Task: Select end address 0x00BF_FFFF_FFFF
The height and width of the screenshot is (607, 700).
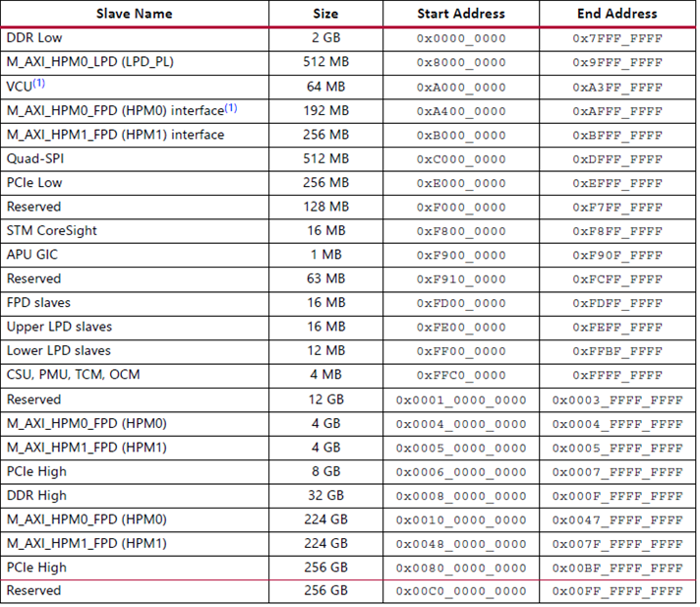Action: 617,569
